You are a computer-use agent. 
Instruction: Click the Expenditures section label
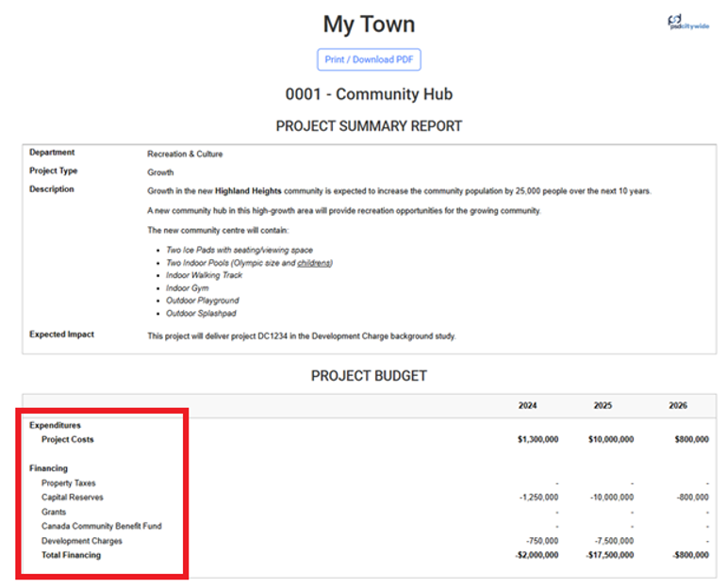pos(55,425)
